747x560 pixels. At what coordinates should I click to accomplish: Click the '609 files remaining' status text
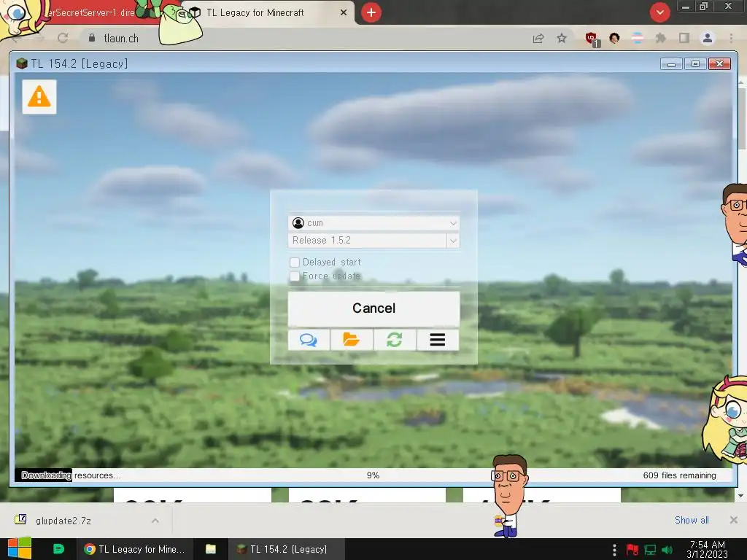tap(679, 475)
